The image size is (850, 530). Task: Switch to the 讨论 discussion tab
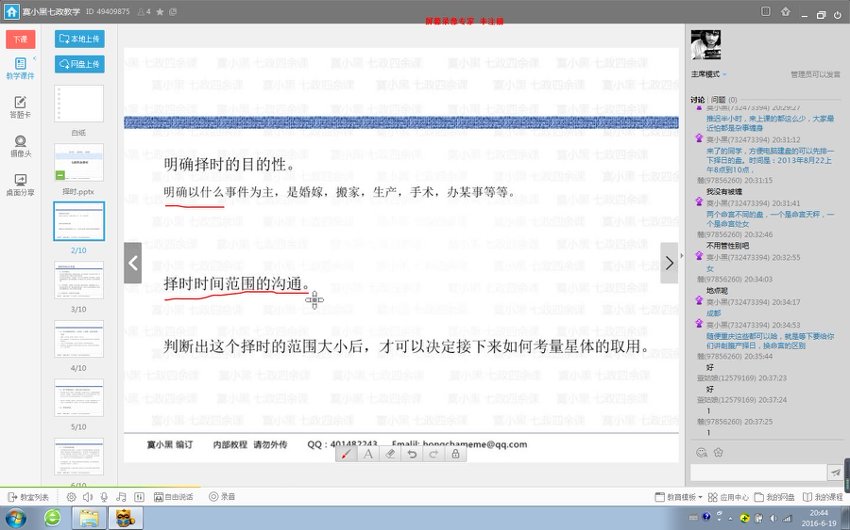[x=698, y=100]
